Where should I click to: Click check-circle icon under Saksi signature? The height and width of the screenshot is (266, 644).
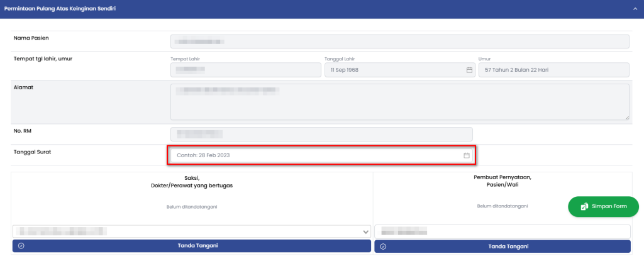(x=21, y=246)
